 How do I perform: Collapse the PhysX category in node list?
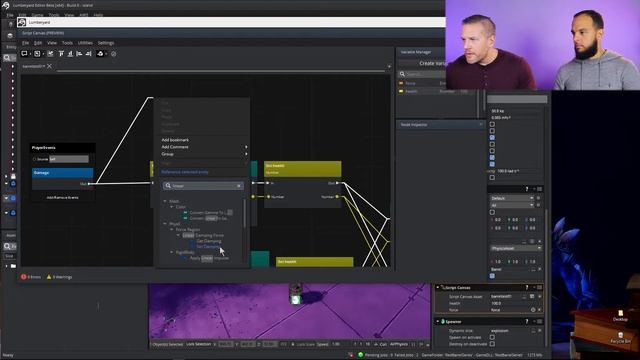point(165,224)
